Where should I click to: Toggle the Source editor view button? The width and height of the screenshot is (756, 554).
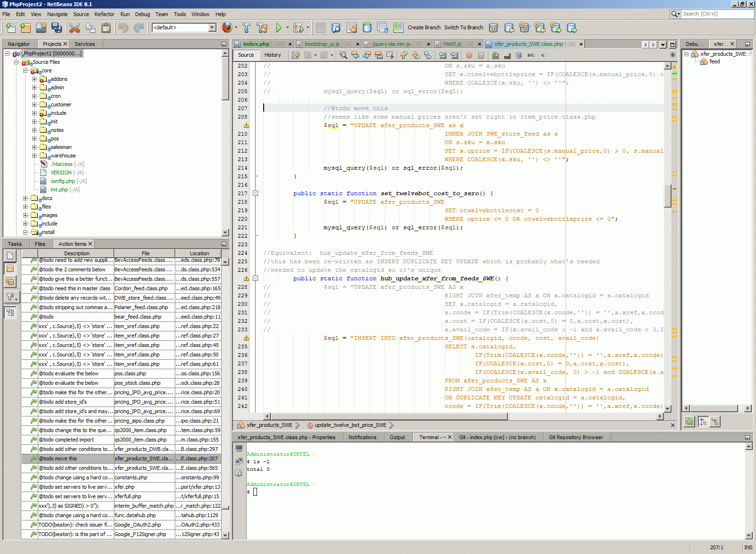pos(246,55)
